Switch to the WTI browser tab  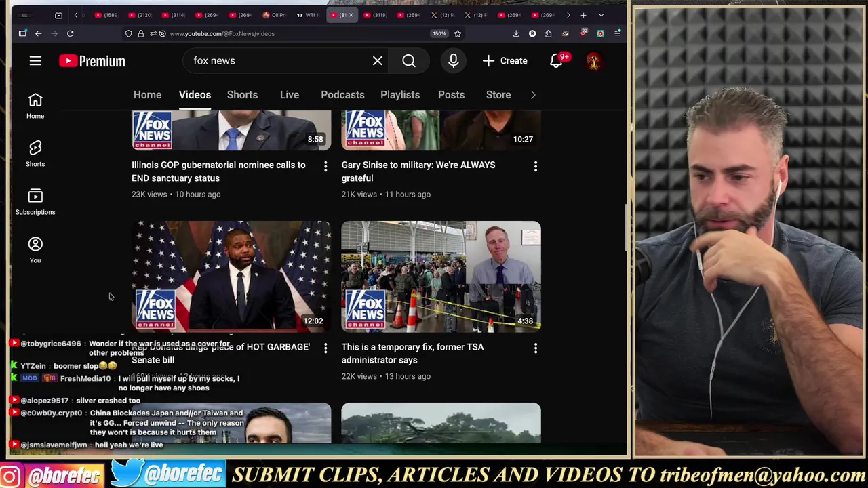pyautogui.click(x=308, y=15)
